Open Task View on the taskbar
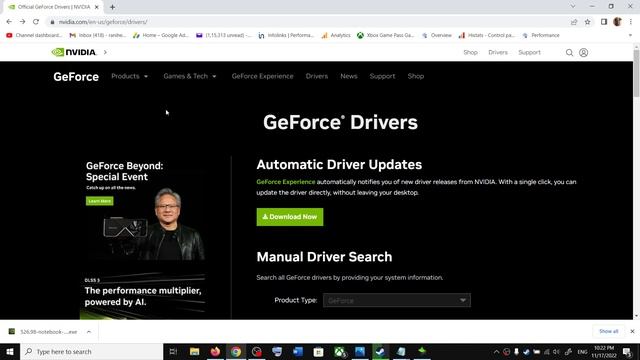Viewport: 640px width, 360px height. coord(173,351)
